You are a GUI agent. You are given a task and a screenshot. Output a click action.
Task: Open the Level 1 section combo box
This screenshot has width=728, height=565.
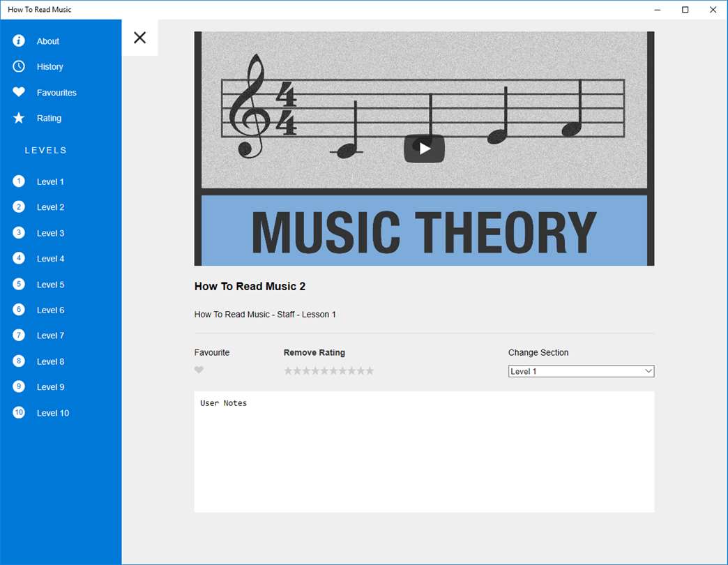point(582,371)
